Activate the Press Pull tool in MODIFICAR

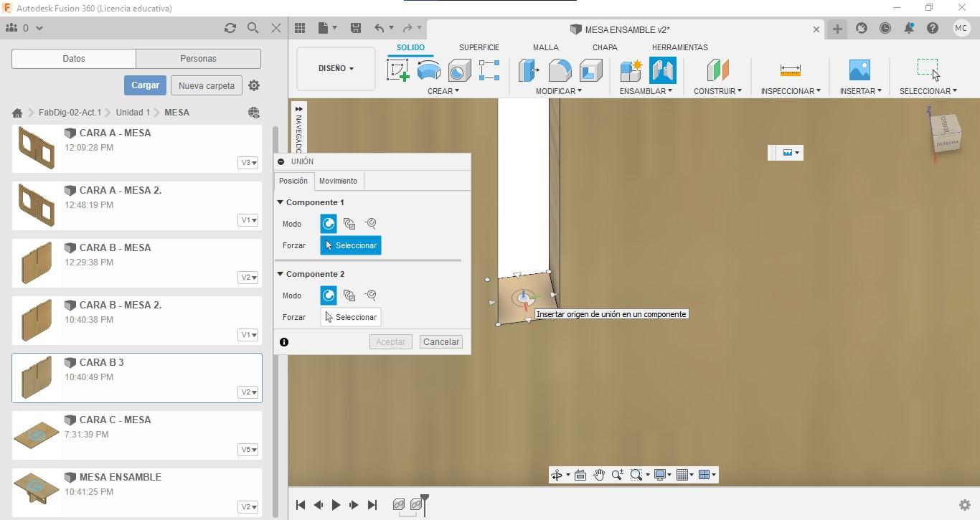(529, 70)
